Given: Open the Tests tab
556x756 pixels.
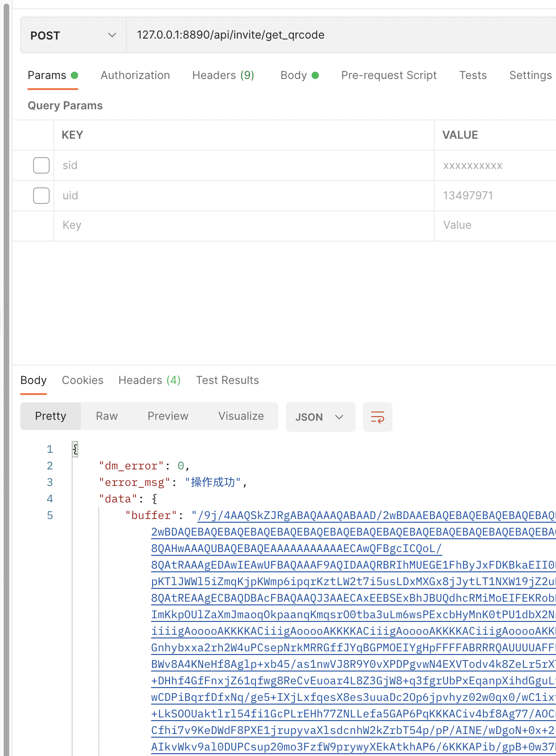Looking at the screenshot, I should (473, 75).
